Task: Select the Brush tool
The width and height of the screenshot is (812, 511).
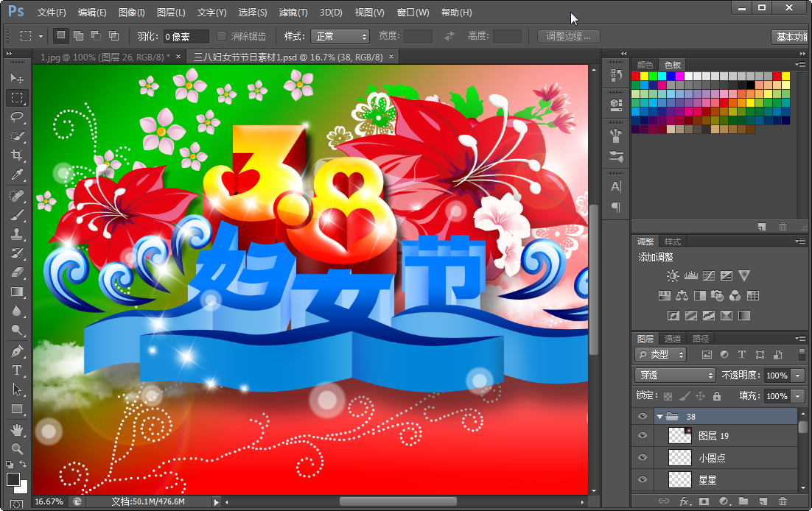Action: [x=17, y=215]
